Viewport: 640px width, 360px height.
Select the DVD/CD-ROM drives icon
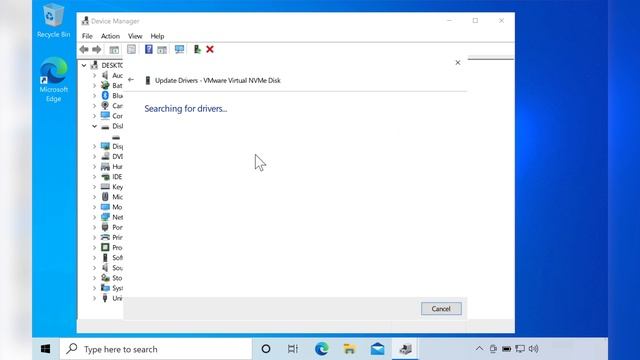point(105,156)
